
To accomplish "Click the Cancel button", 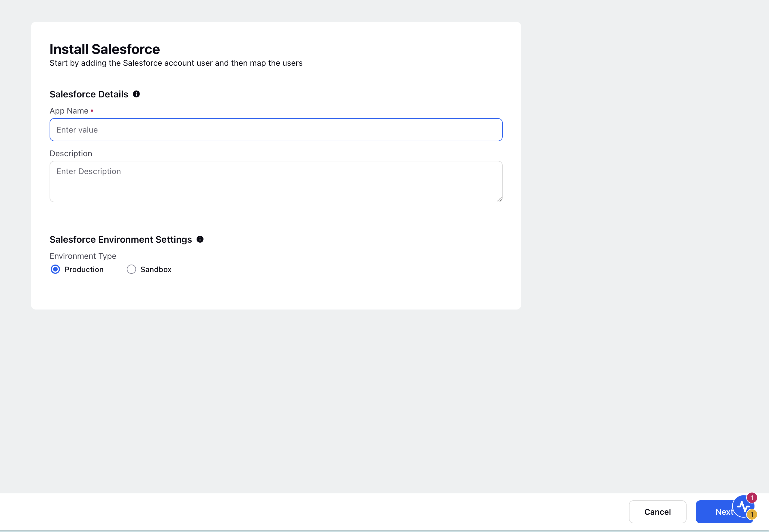I will (x=657, y=512).
